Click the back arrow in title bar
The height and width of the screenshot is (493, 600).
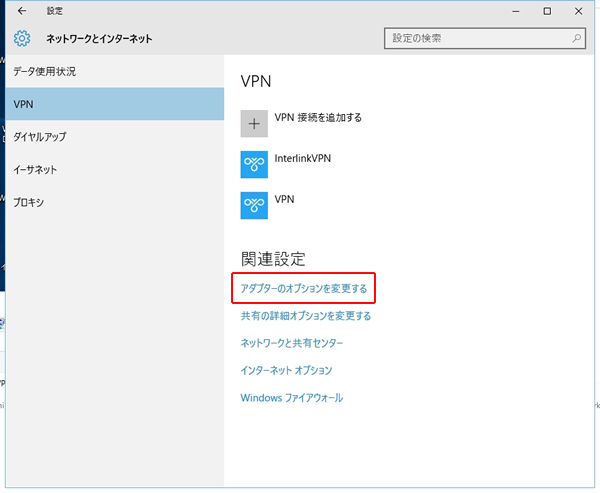pos(22,11)
